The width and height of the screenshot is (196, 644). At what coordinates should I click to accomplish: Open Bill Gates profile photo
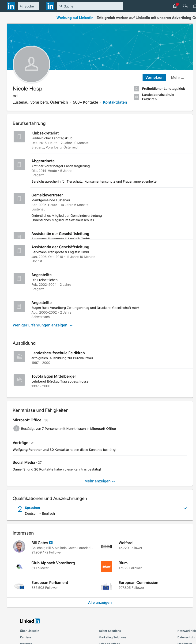(19, 546)
